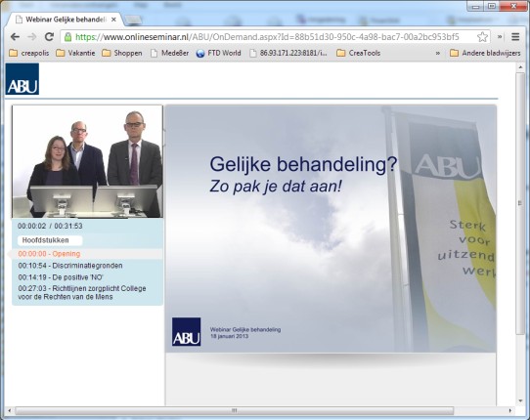Screen dimensions: 530x420
Task: Click the Gelijke behandeling slide
Action: [x=331, y=229]
